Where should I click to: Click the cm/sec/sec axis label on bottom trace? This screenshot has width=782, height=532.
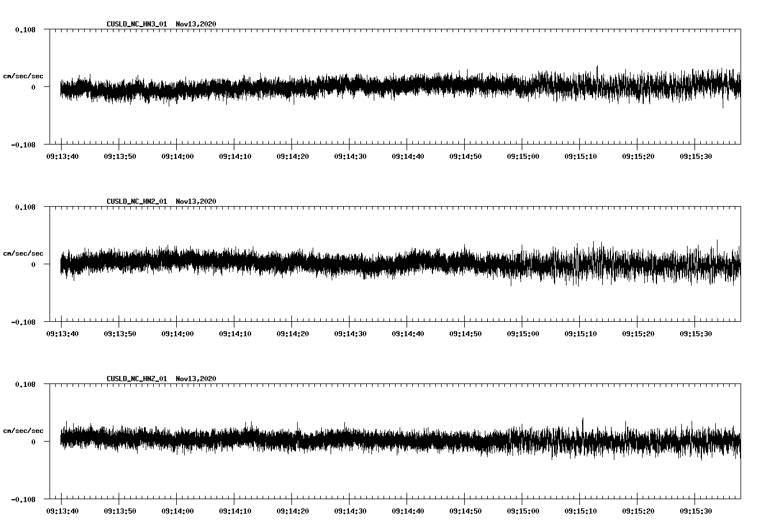click(x=23, y=430)
